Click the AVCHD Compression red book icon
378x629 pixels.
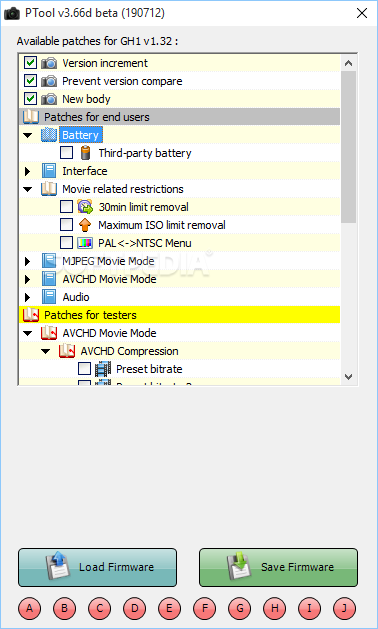67,351
